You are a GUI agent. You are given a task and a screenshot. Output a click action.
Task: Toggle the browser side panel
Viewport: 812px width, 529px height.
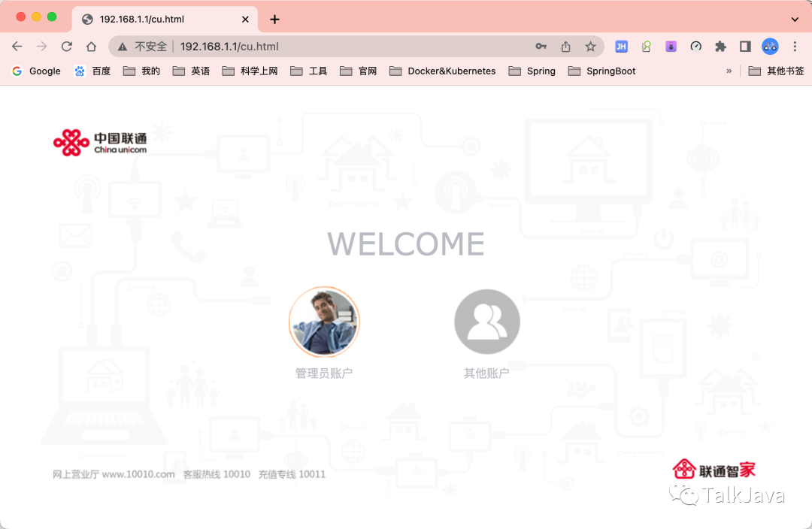(745, 47)
